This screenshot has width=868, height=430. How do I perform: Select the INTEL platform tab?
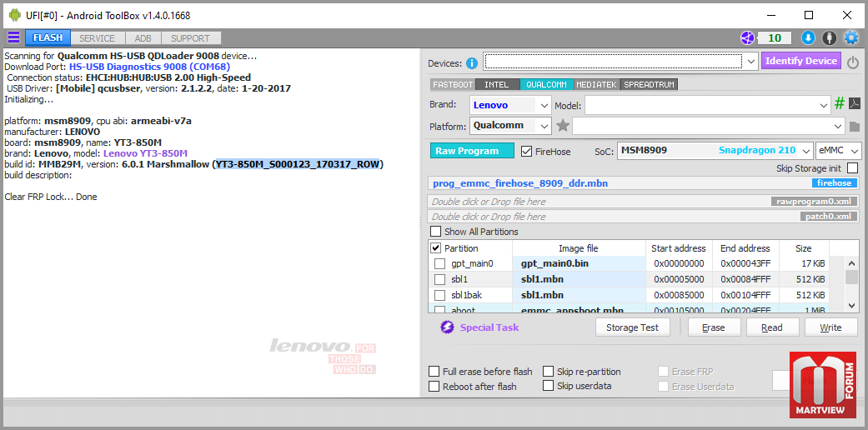[x=497, y=85]
